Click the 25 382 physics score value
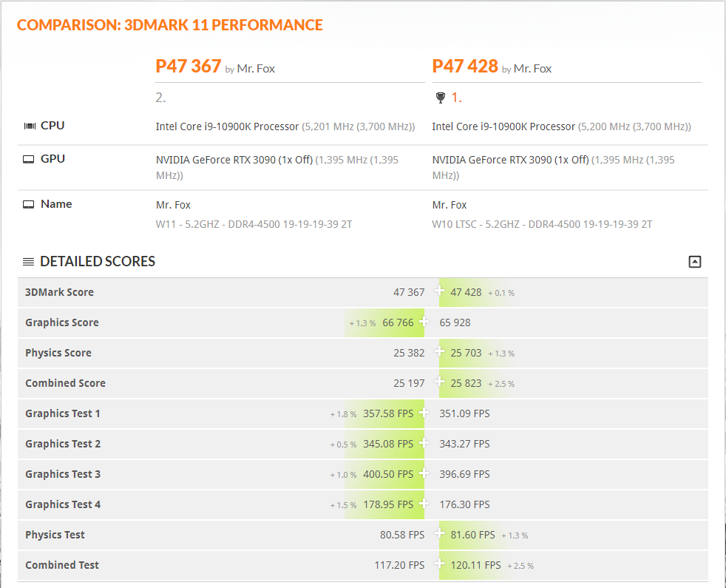 click(409, 353)
